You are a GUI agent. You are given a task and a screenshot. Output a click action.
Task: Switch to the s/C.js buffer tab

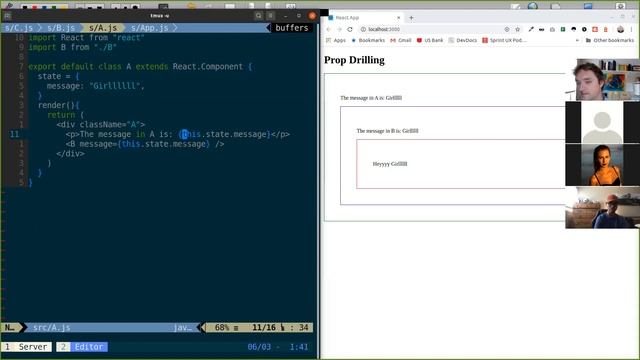19,28
